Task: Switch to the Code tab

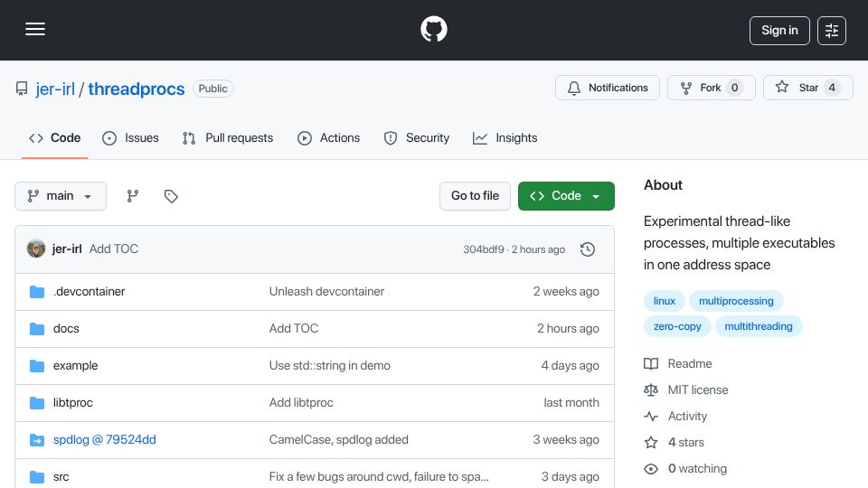Action: 55,137
